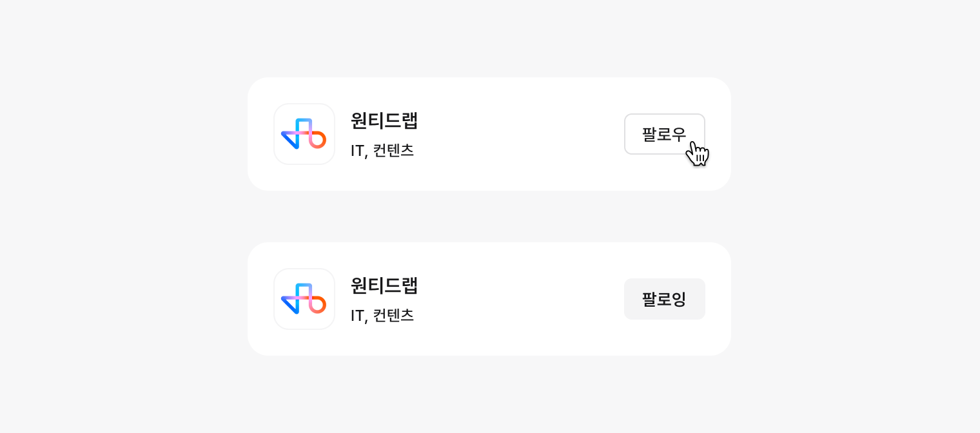The image size is (980, 433).
Task: Click the 팔로잉 button
Action: (x=664, y=299)
